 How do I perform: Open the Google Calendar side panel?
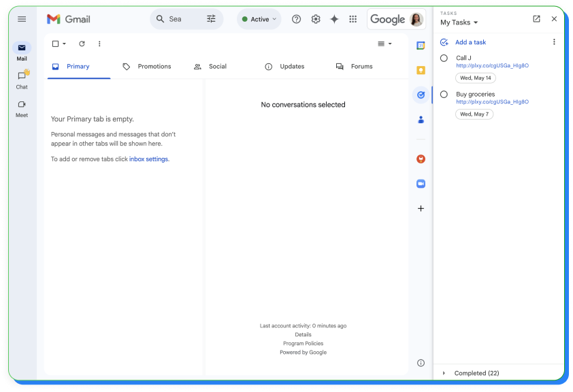421,45
